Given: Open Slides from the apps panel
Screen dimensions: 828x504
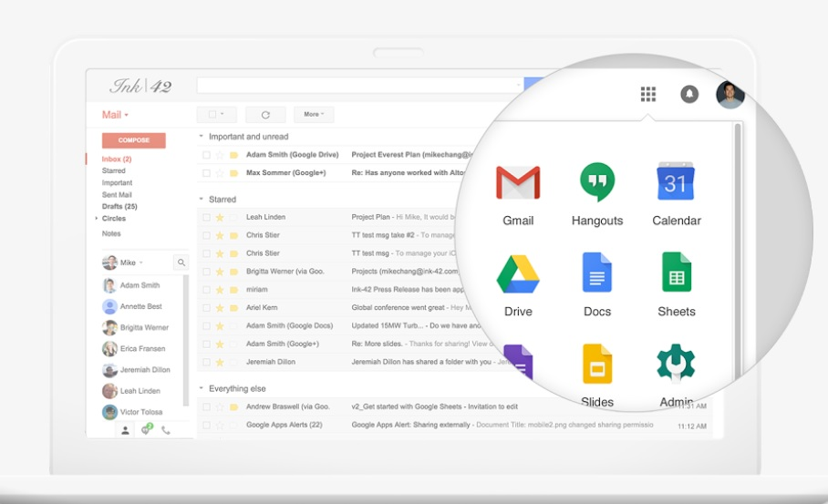Looking at the screenshot, I should pyautogui.click(x=597, y=375).
